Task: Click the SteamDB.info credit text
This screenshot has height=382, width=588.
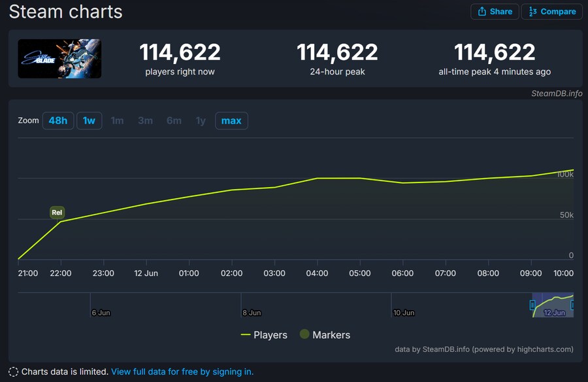Action: [557, 94]
